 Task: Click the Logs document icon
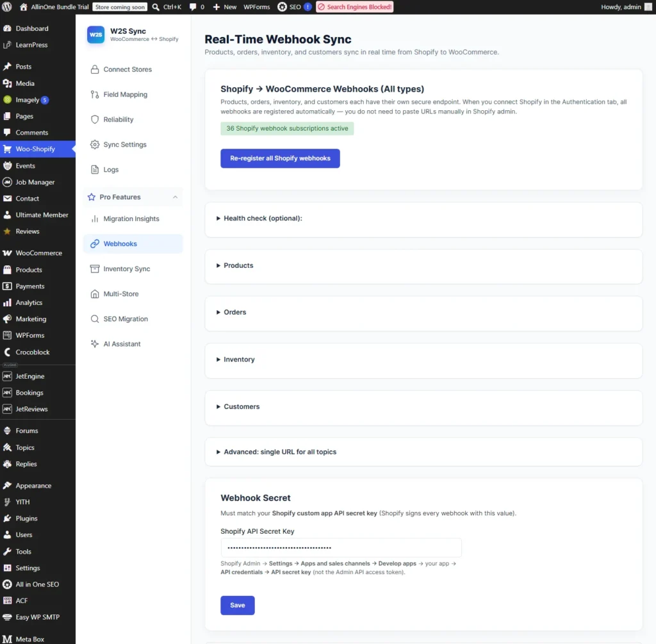[95, 169]
